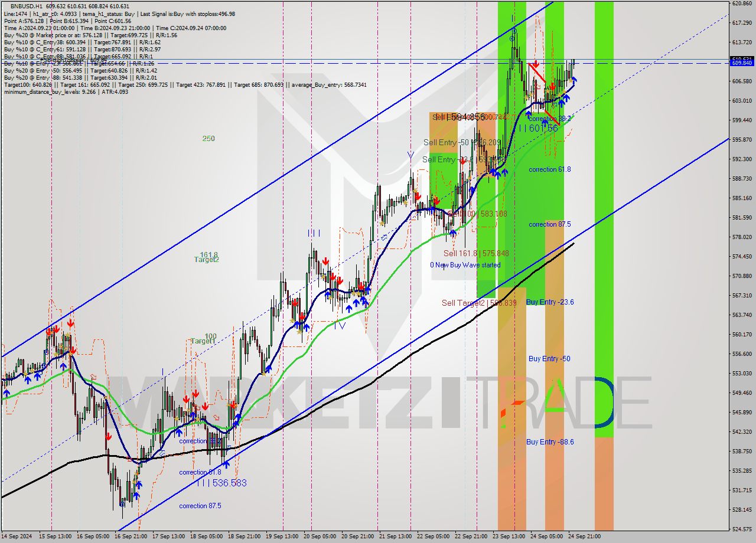Click the 620.860 price axis label

[742, 4]
